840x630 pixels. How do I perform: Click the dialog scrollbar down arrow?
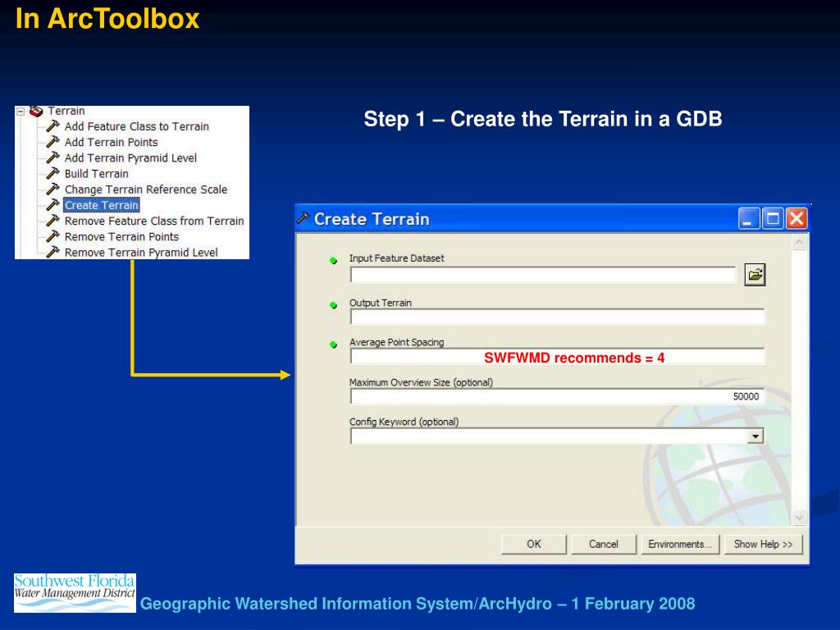click(799, 518)
